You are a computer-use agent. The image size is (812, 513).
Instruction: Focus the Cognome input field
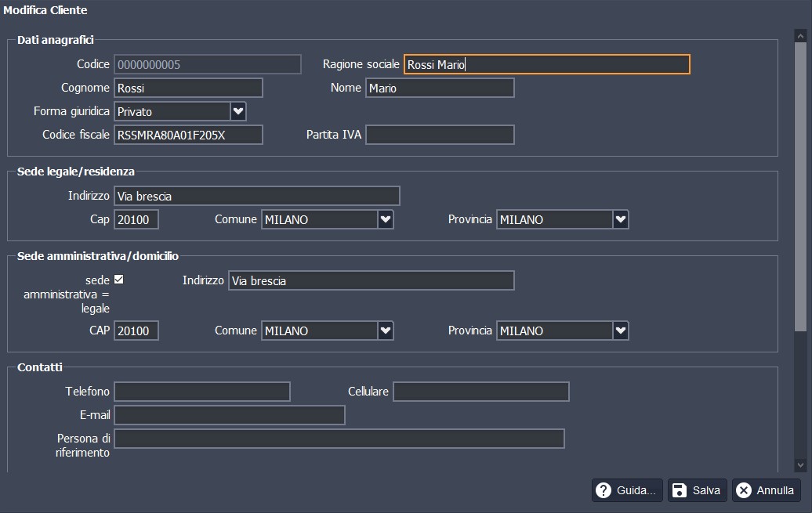188,88
